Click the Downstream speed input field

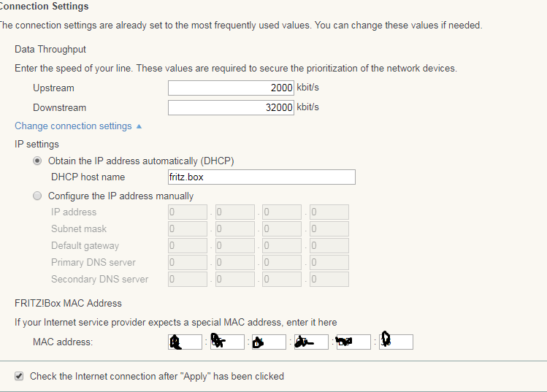(x=231, y=107)
